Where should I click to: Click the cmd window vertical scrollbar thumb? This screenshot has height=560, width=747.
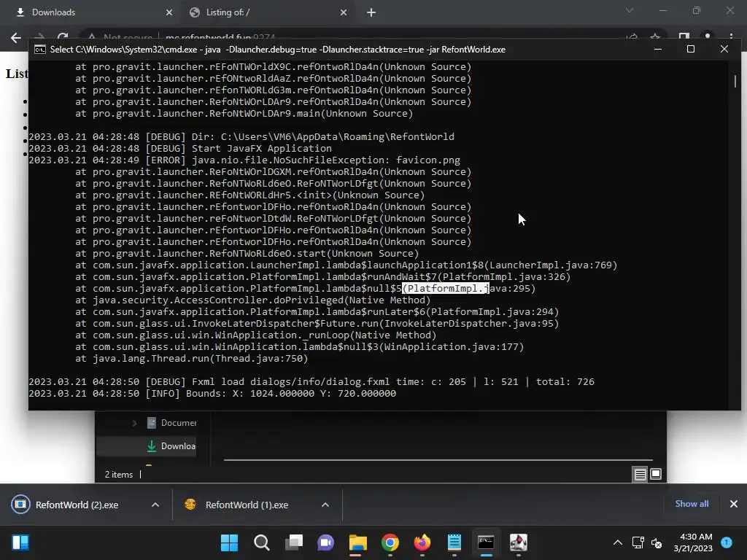pos(735,82)
